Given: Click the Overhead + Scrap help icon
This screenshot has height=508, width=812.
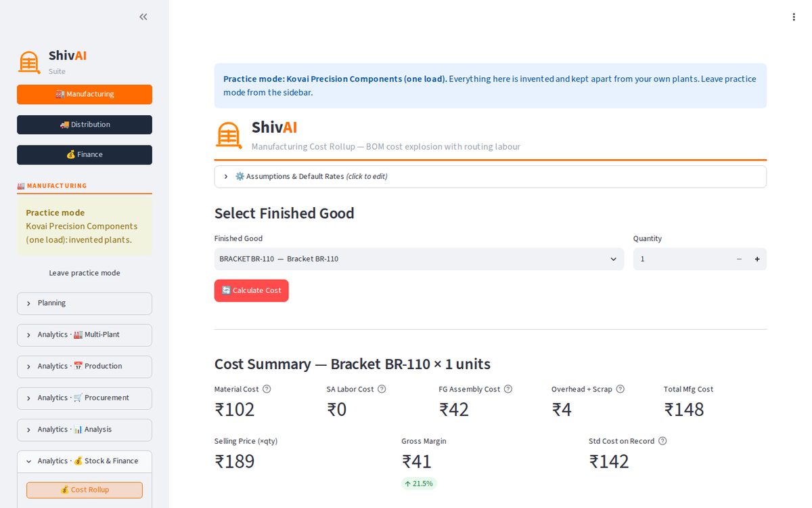Looking at the screenshot, I should pos(621,389).
